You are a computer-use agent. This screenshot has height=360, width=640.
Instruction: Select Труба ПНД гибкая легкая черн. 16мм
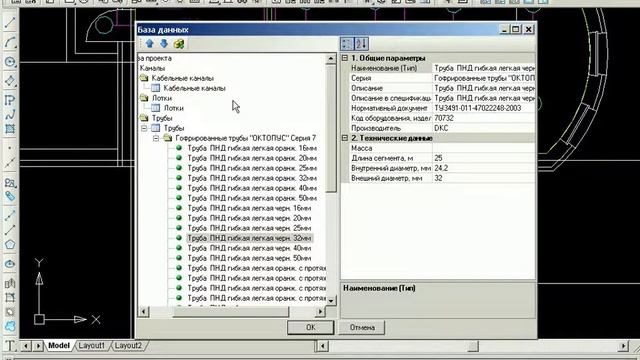click(x=249, y=208)
